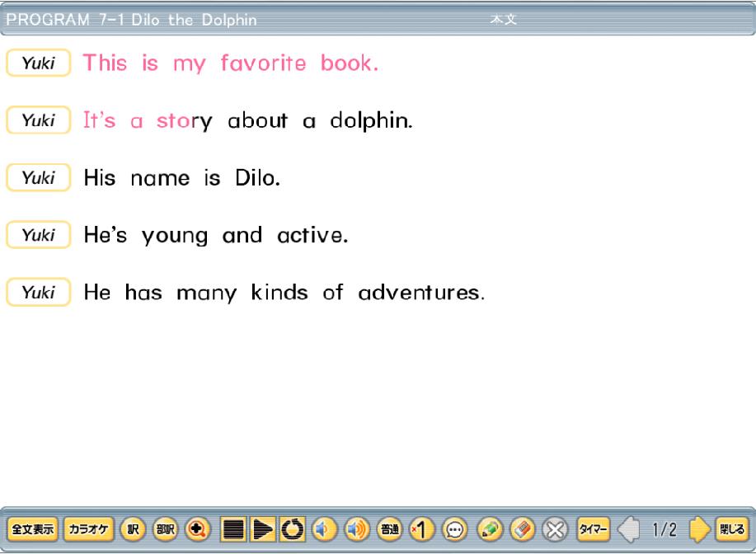Lower volume with the small speaker icon
Screen dimensions: 756x554
pyautogui.click(x=325, y=529)
